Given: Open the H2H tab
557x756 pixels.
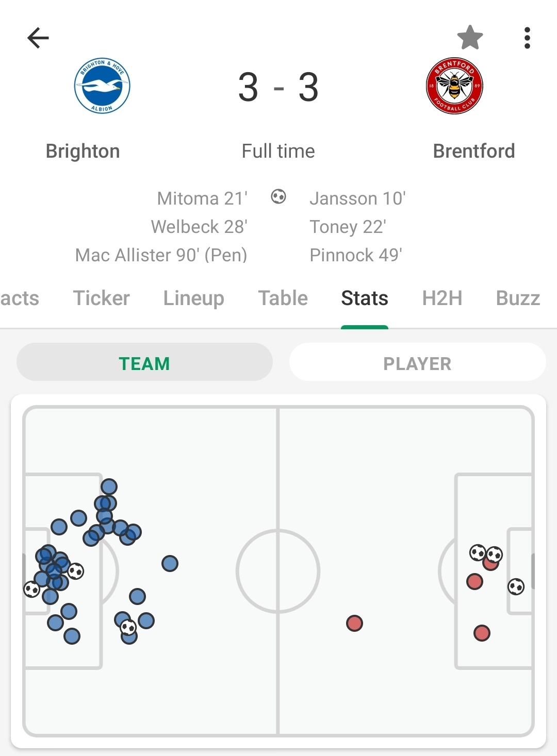Looking at the screenshot, I should 442,298.
